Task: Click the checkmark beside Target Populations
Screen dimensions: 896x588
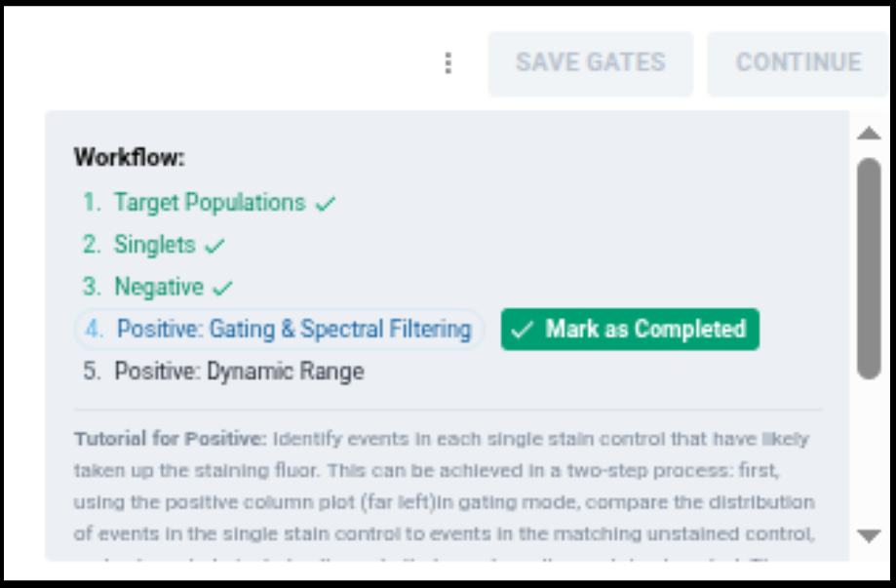Action: point(326,204)
